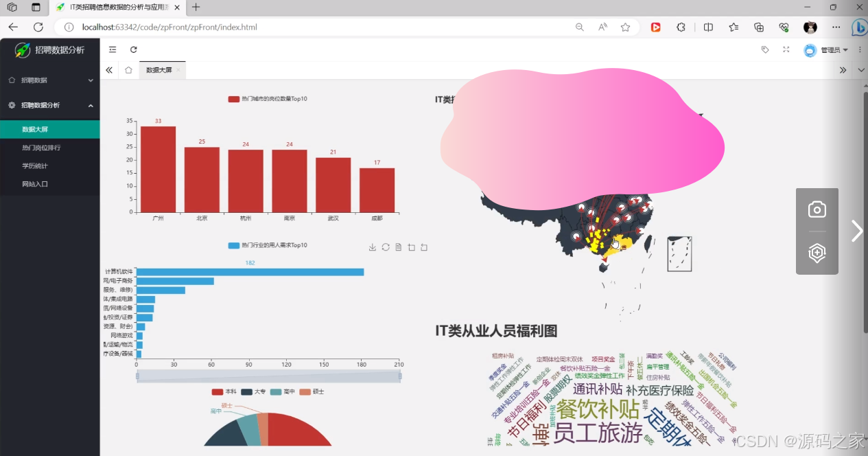Click the camera screenshot icon on the right panel
The image size is (868, 456).
(x=817, y=209)
